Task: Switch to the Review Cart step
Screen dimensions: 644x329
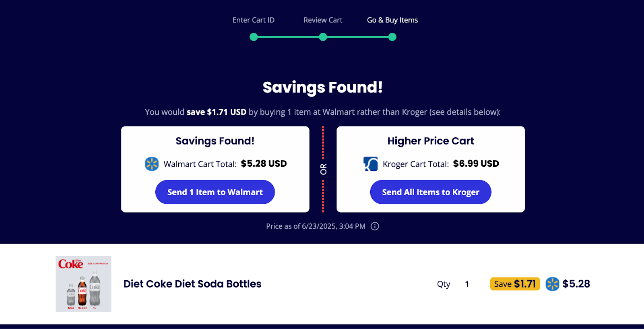Action: pos(323,20)
